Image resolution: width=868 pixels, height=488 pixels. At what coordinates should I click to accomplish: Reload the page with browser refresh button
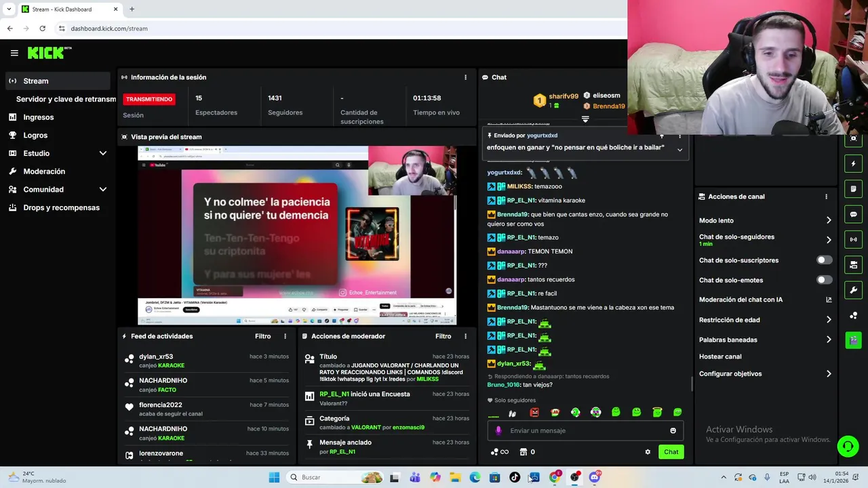[x=42, y=28]
